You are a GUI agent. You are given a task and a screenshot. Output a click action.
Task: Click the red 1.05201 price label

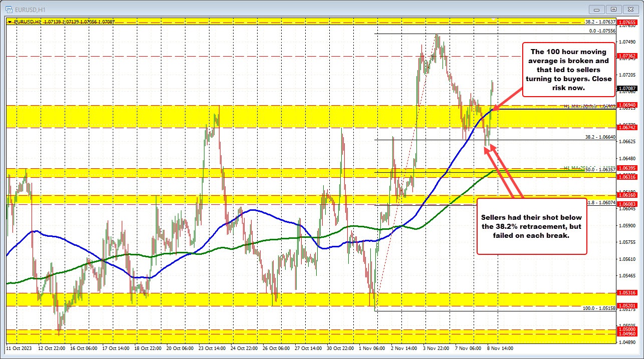[x=627, y=306]
